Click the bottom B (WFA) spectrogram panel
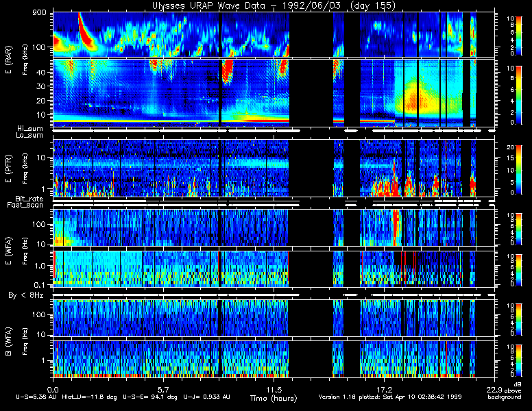532x411 pixels. point(274,359)
